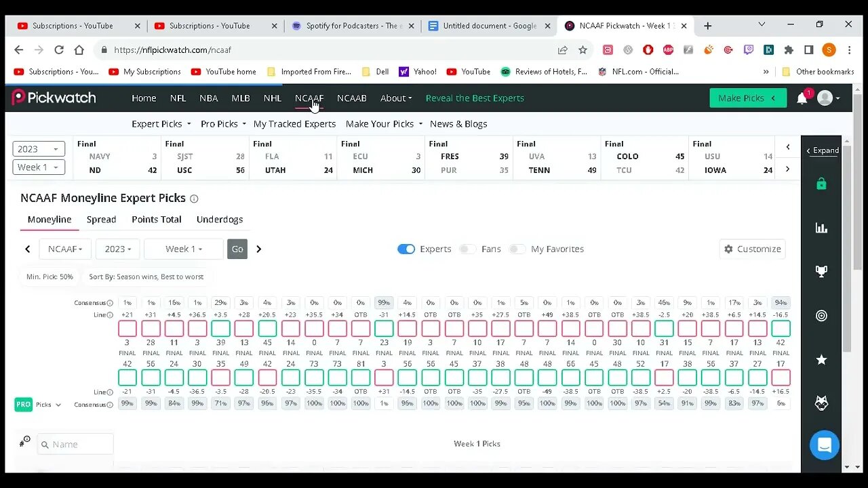
Task: Expand the Expert Picks menu
Action: [161, 124]
